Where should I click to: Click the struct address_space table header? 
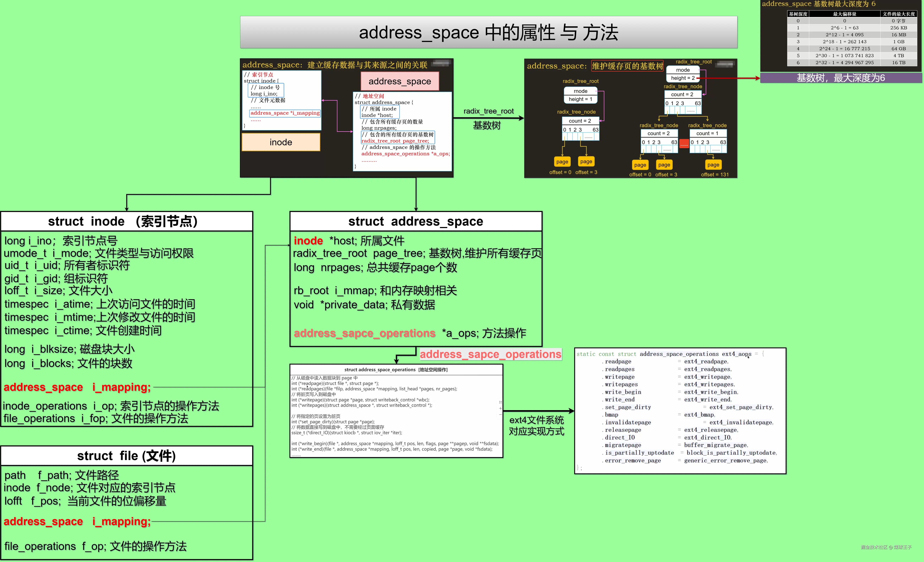click(x=416, y=221)
